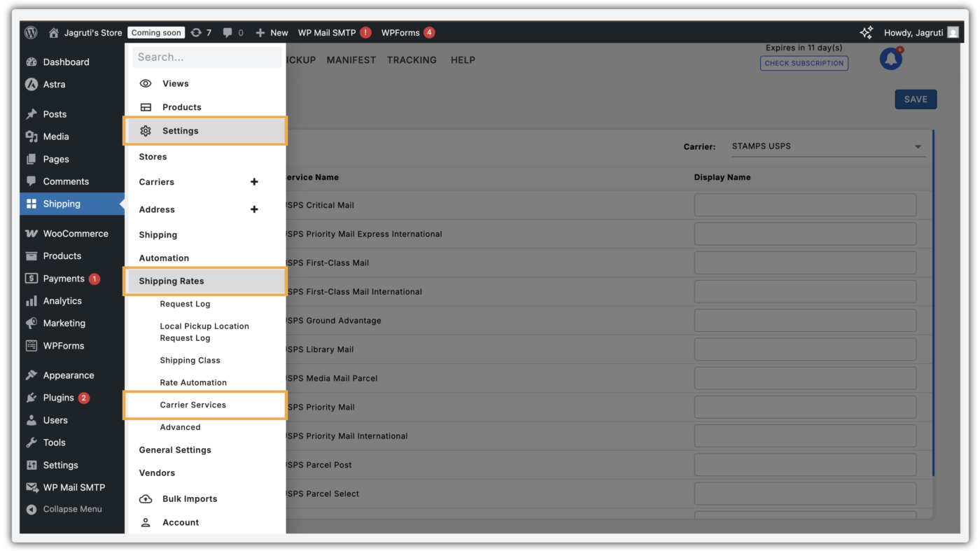980x551 pixels.
Task: Click the 'USPS Library Mail' service name
Action: click(320, 349)
